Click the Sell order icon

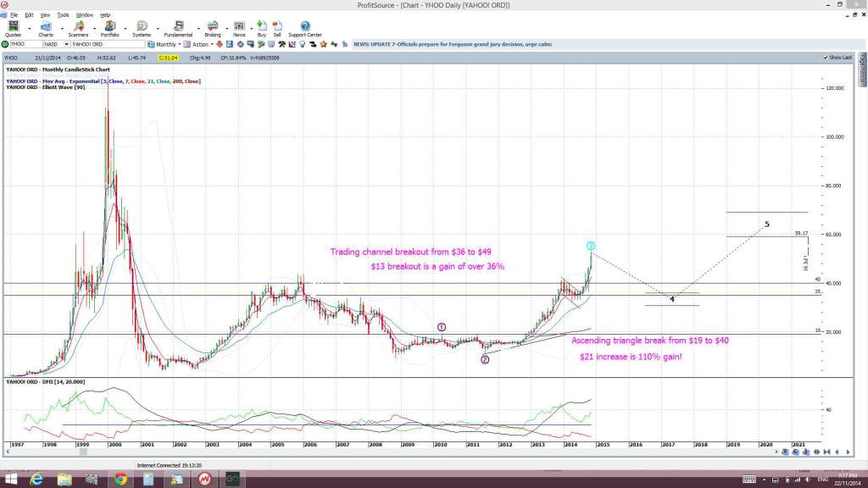(277, 29)
